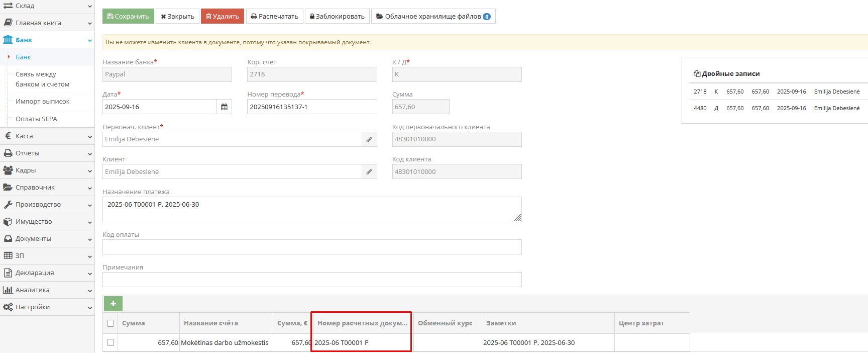Click into Код оплаты input field
Viewport: 868px width, 353px height.
[311, 247]
